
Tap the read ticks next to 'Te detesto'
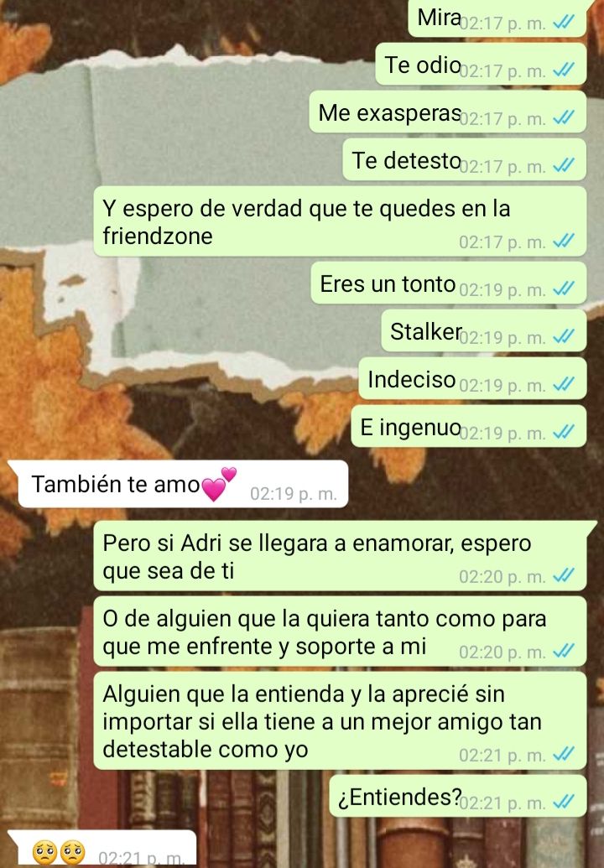coord(564,165)
